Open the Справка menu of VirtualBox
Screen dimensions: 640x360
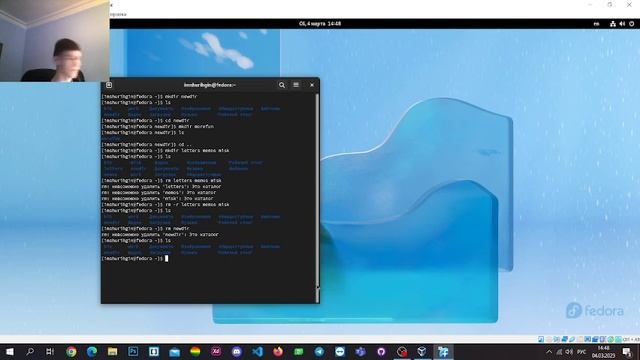[118, 14]
